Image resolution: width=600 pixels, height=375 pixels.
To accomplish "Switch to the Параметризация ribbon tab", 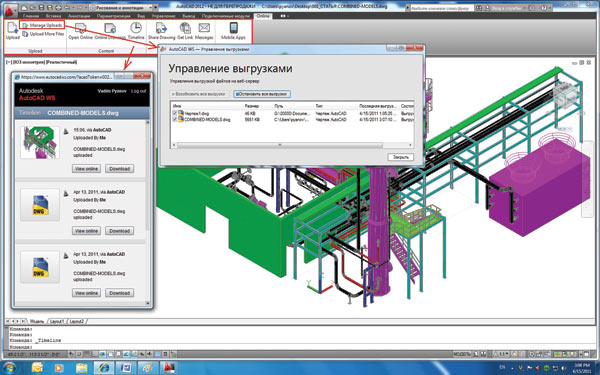I will coord(113,16).
